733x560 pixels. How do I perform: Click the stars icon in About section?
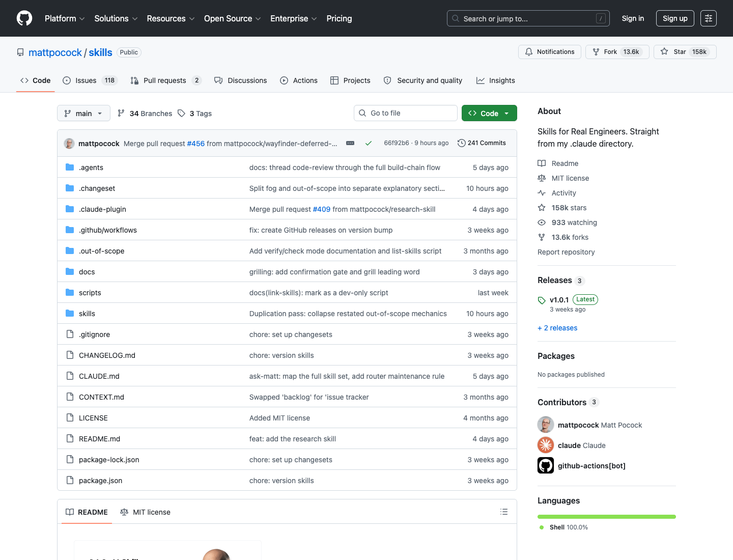click(542, 208)
